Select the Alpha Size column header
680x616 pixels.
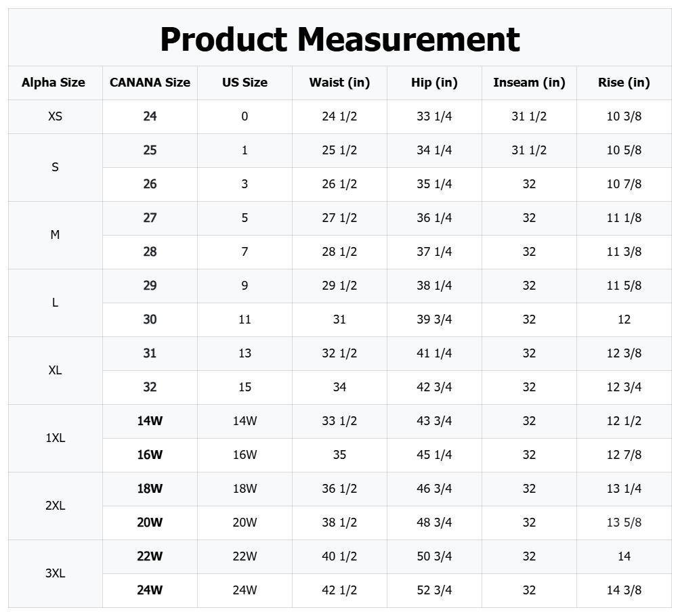(x=54, y=83)
